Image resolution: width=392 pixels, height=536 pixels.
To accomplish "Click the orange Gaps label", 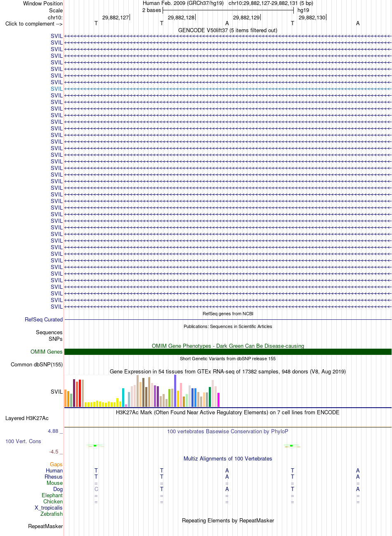I will [57, 464].
